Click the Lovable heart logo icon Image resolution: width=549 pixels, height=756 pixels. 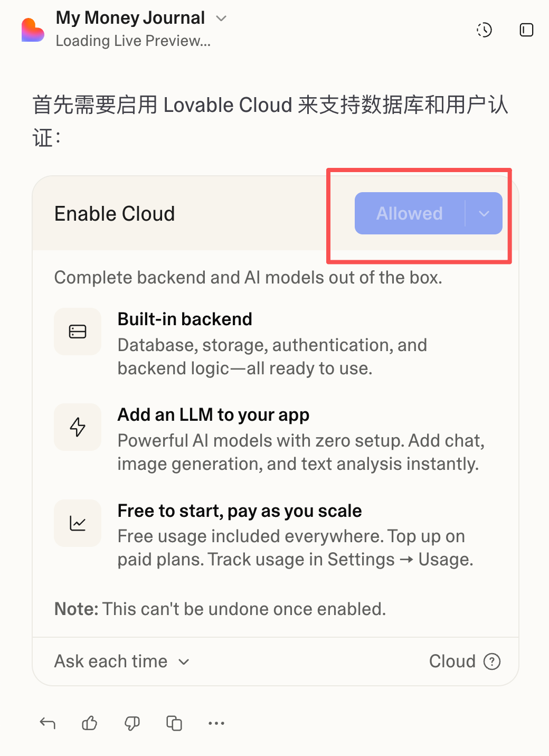click(33, 30)
